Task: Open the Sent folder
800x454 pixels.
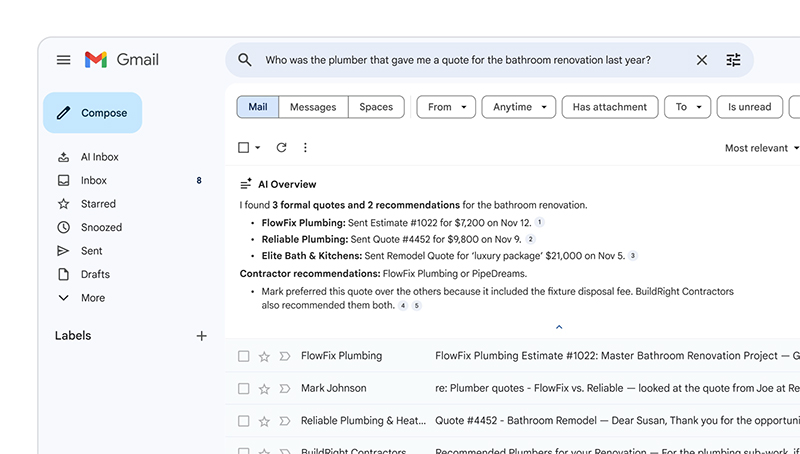Action: coord(91,251)
